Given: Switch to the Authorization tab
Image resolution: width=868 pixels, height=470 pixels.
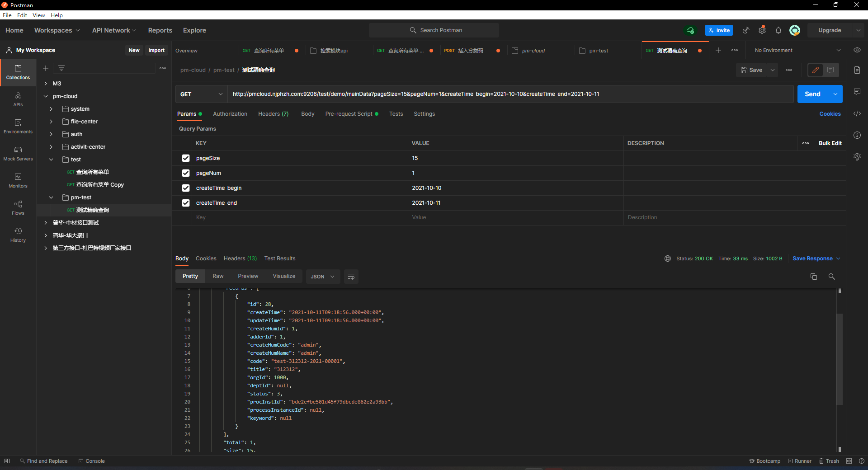Looking at the screenshot, I should (230, 114).
